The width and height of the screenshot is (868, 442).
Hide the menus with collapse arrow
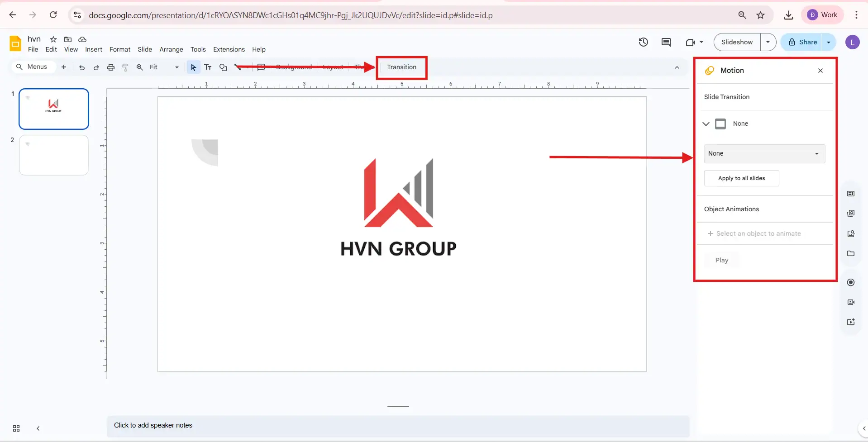[x=677, y=67]
